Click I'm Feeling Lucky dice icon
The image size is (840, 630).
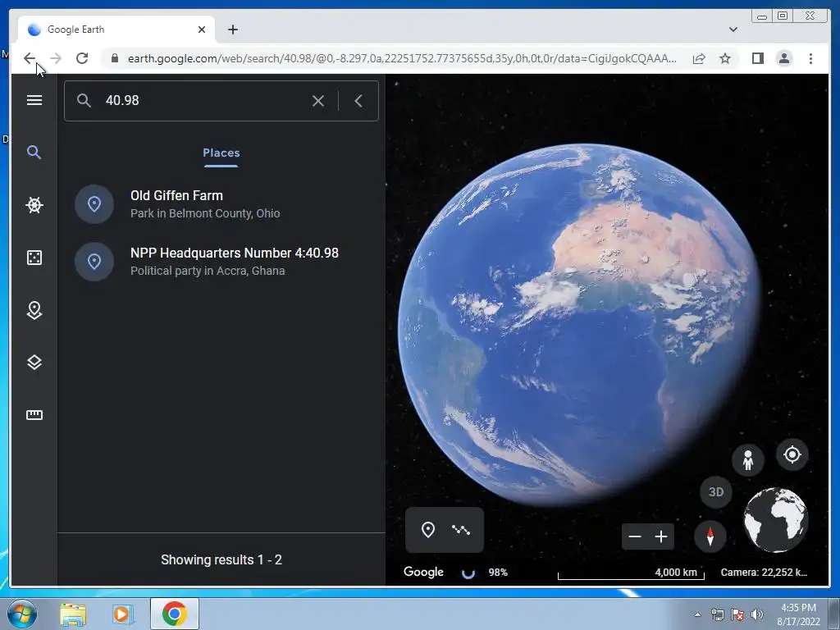34,257
